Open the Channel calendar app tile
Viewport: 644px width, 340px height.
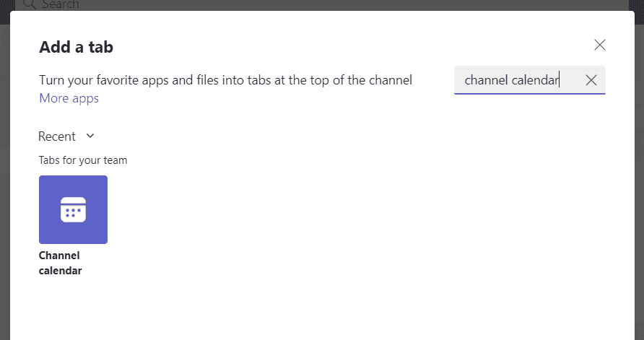click(x=73, y=210)
